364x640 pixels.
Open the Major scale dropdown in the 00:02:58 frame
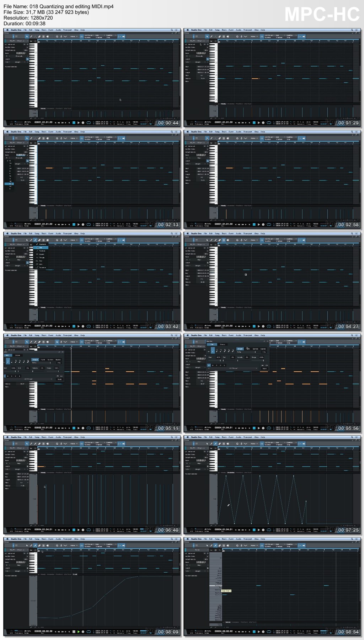click(x=200, y=158)
